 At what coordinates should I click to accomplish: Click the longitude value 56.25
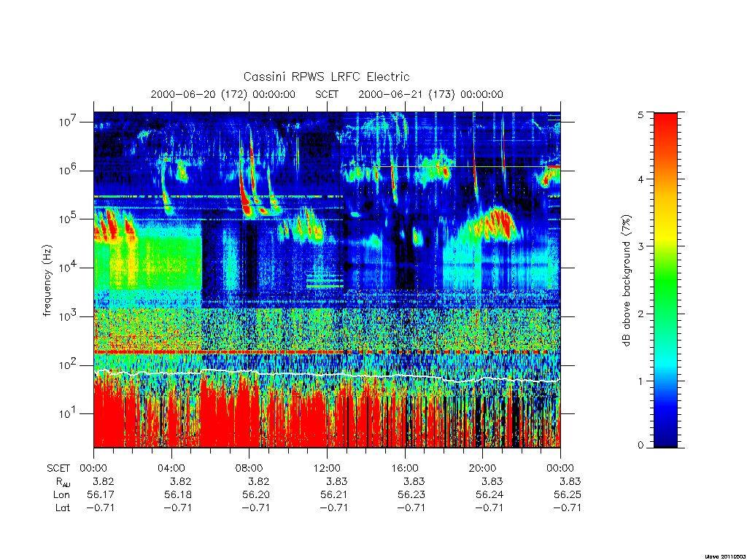(568, 495)
